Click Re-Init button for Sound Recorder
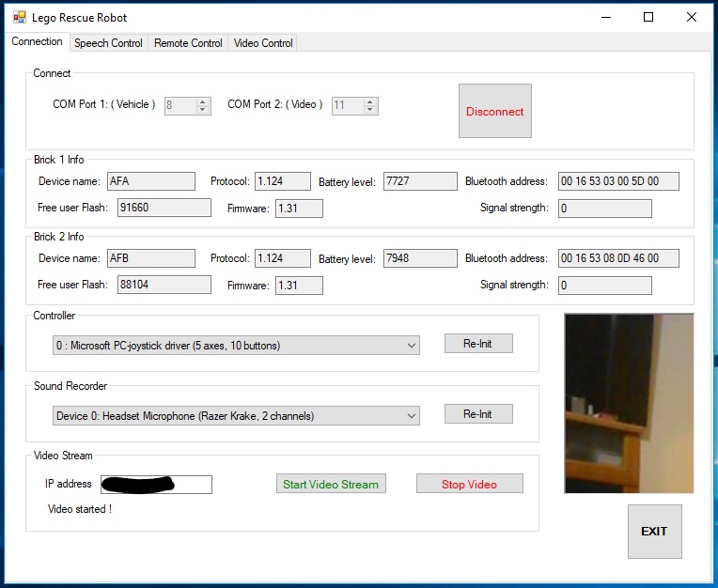The image size is (718, 588). tap(477, 414)
